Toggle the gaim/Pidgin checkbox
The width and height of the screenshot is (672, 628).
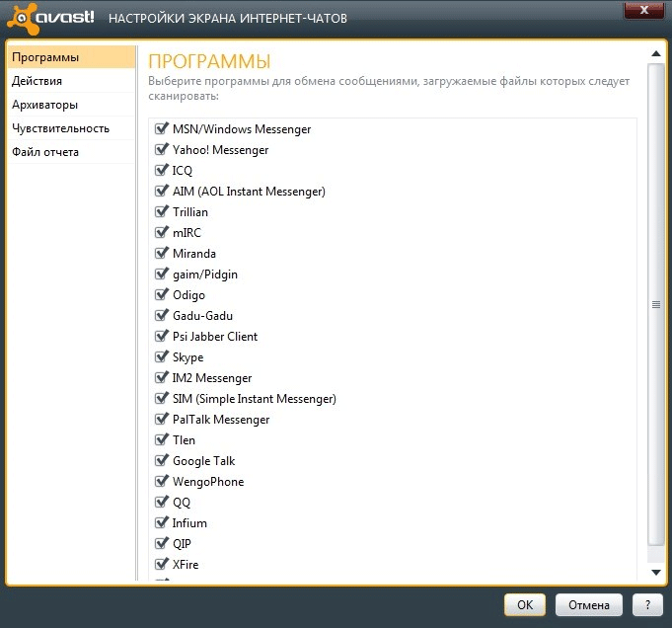161,274
